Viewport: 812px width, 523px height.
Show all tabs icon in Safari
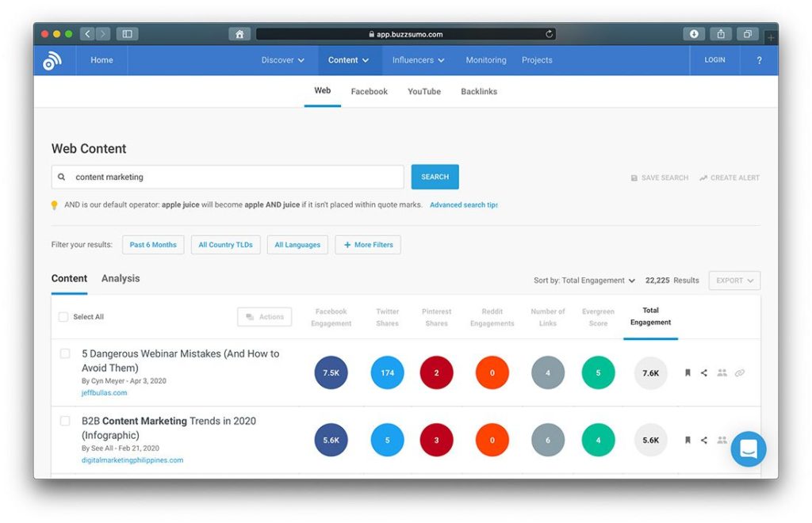[748, 34]
